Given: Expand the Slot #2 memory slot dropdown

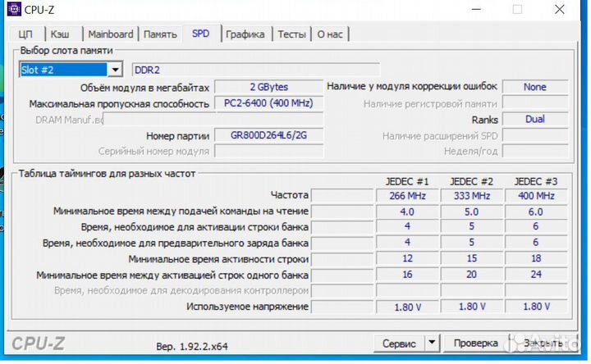Looking at the screenshot, I should 115,70.
